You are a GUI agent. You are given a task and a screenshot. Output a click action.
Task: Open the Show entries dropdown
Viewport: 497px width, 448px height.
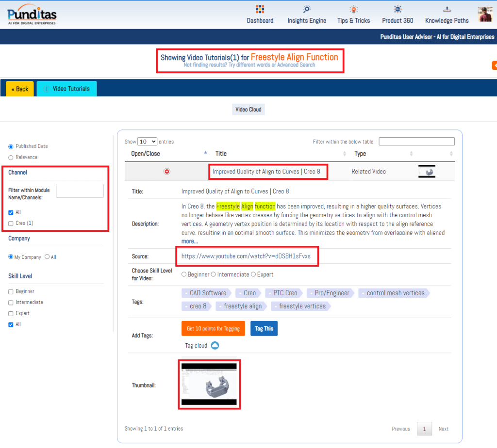pyautogui.click(x=148, y=142)
